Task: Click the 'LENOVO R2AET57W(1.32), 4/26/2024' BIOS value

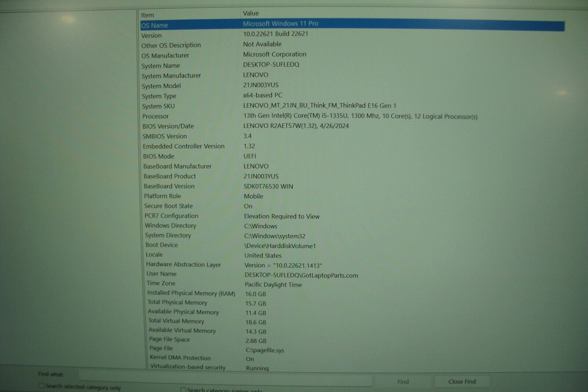Action: point(296,126)
